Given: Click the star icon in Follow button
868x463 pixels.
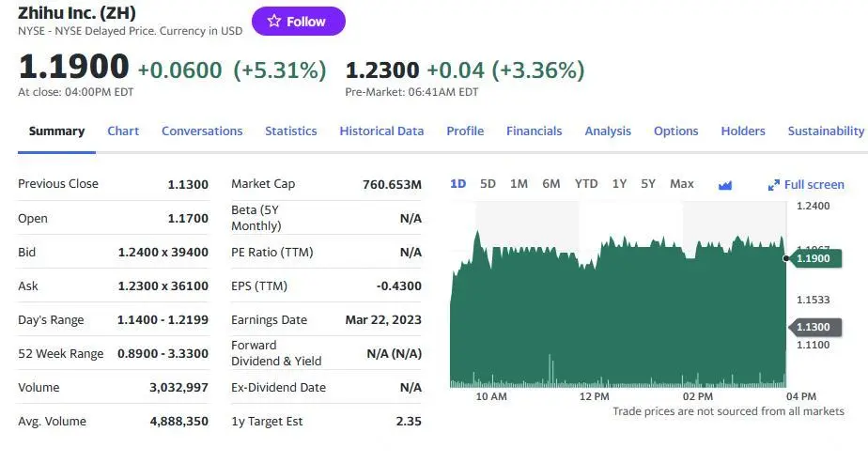Looking at the screenshot, I should [x=274, y=22].
